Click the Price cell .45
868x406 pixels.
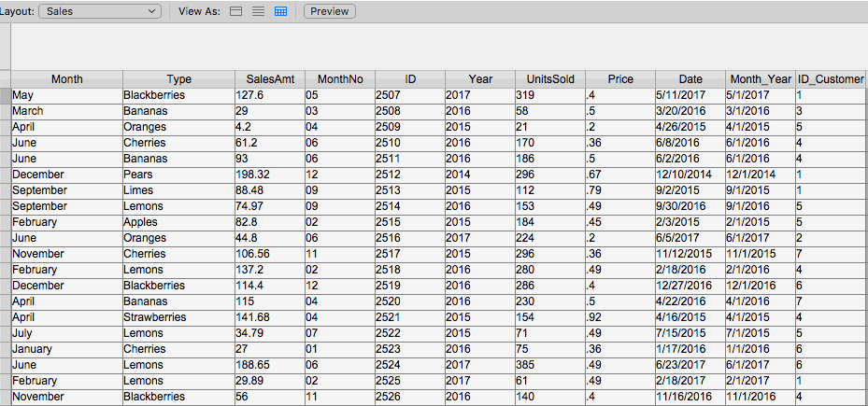[x=620, y=222]
